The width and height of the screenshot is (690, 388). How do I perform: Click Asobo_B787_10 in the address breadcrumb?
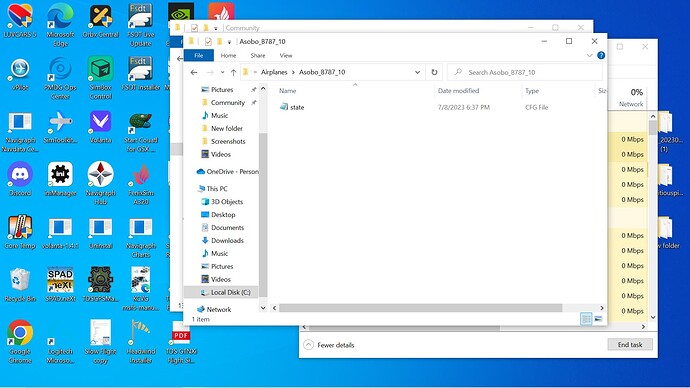322,72
